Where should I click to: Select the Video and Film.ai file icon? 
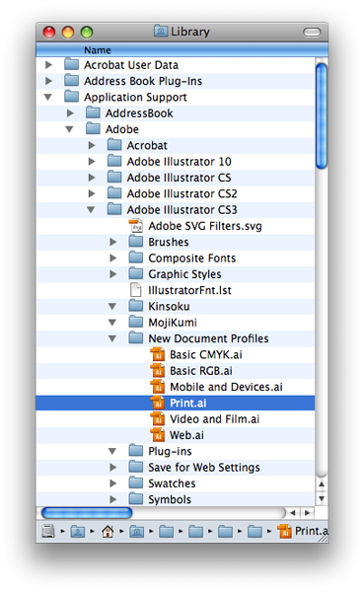click(158, 419)
